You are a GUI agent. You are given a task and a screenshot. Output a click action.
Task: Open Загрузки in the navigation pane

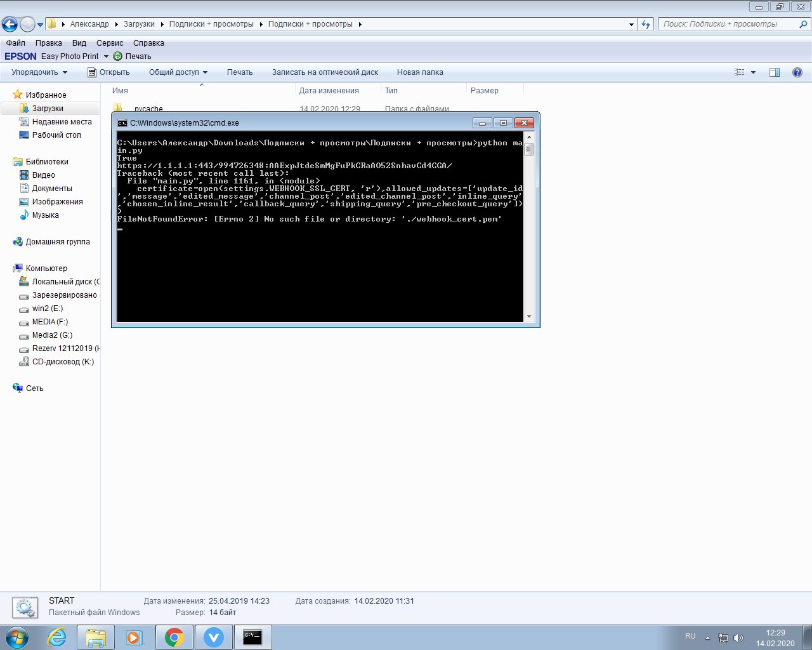click(48, 109)
